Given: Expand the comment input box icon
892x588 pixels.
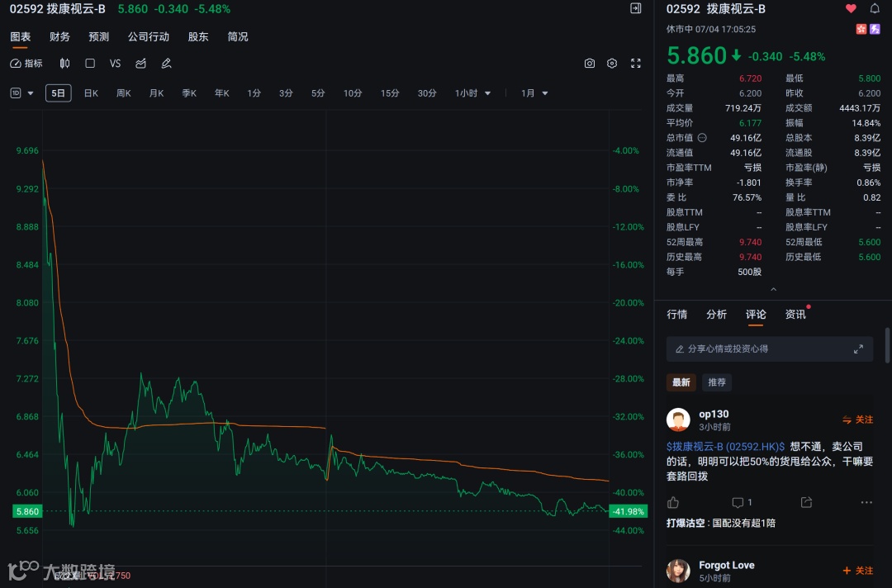Looking at the screenshot, I should (x=858, y=349).
